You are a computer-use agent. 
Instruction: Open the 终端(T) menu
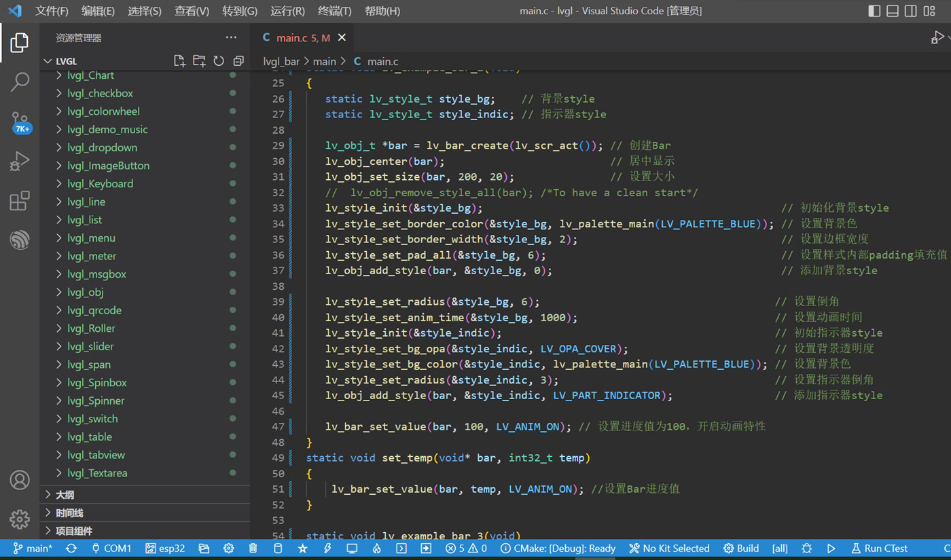[x=334, y=11]
